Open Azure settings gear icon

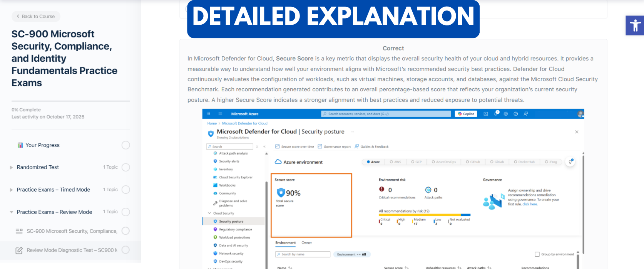(506, 114)
